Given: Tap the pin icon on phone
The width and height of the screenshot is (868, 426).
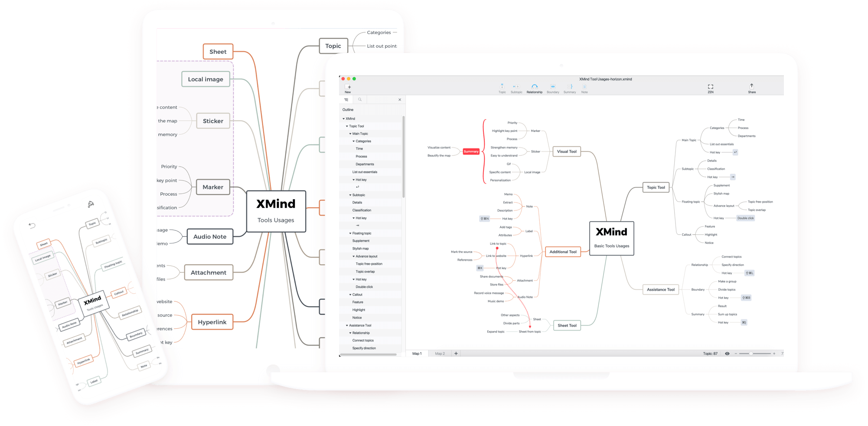Looking at the screenshot, I should [91, 204].
